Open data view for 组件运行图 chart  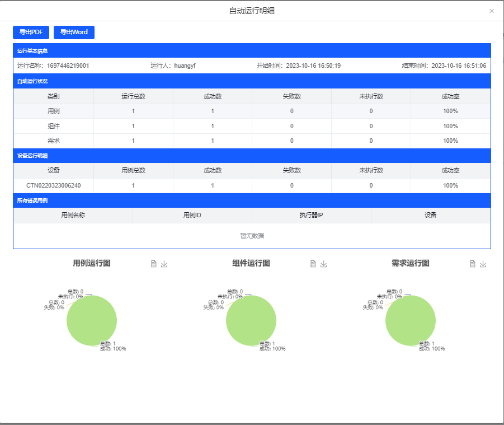(x=313, y=264)
